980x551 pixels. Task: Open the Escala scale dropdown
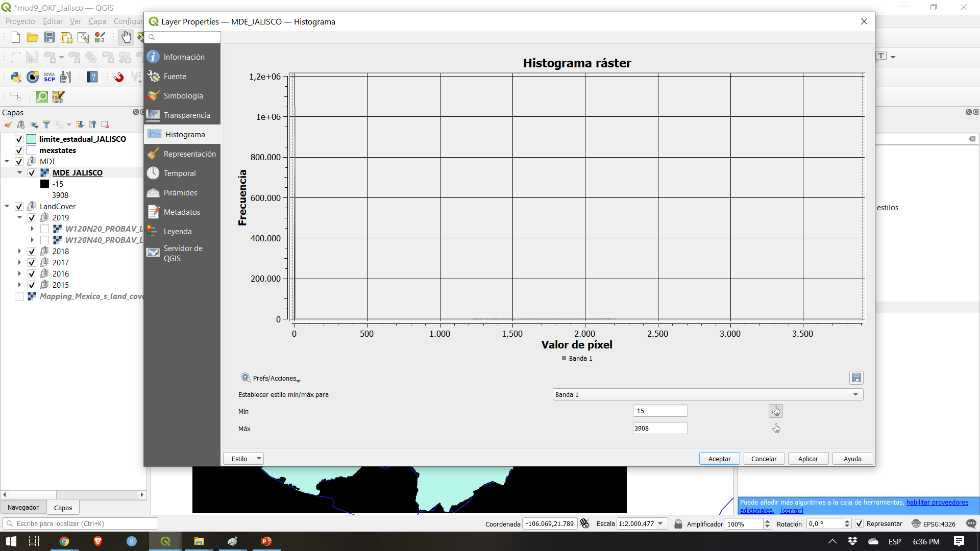660,523
